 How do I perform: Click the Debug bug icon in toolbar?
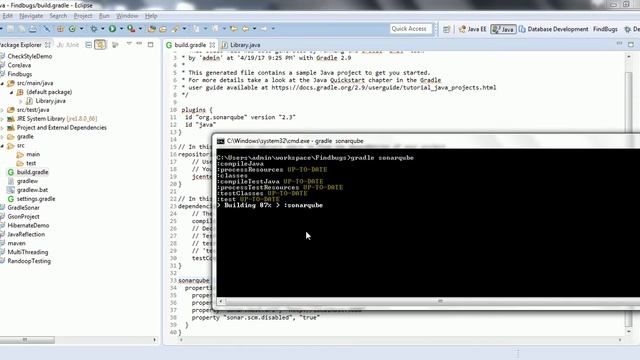94,29
